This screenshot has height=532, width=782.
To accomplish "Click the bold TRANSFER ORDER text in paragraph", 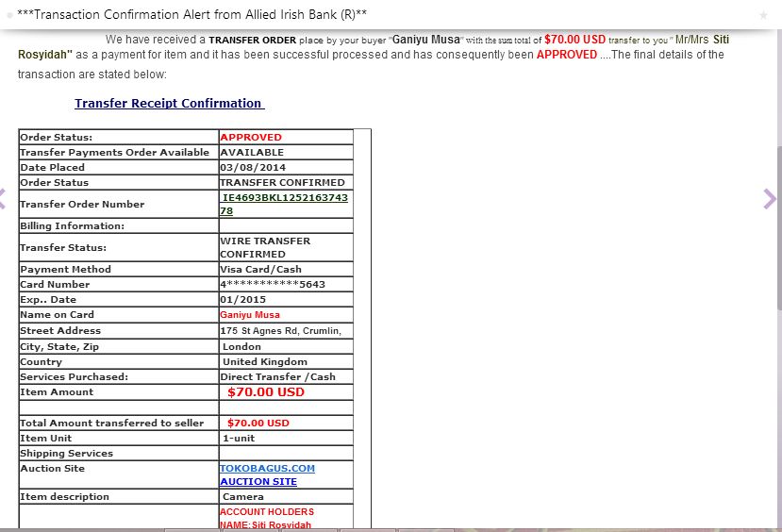I will pyautogui.click(x=253, y=41).
